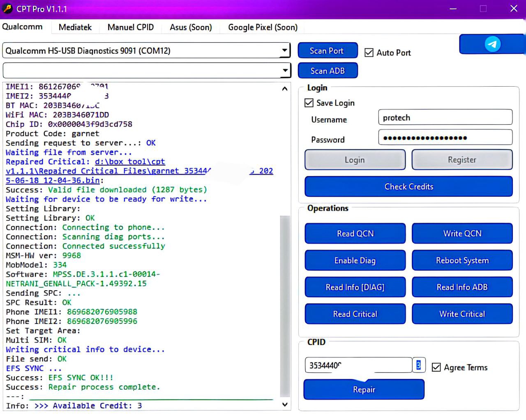Click the 'Product Code: garnet' log line

pyautogui.click(x=53, y=133)
